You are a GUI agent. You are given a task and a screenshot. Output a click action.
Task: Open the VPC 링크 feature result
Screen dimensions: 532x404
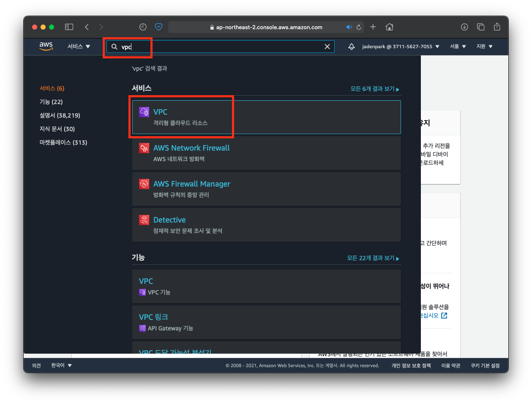pyautogui.click(x=266, y=322)
